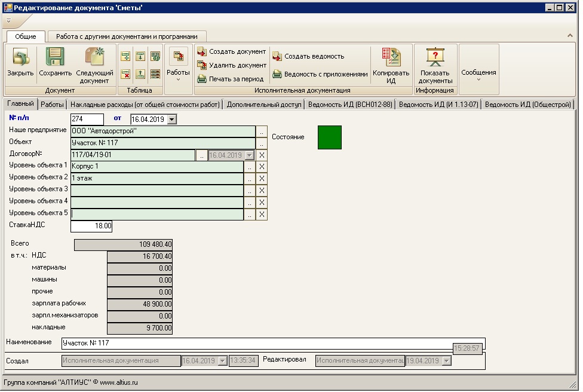Click browse button for Уровень объекта 2

coord(250,179)
